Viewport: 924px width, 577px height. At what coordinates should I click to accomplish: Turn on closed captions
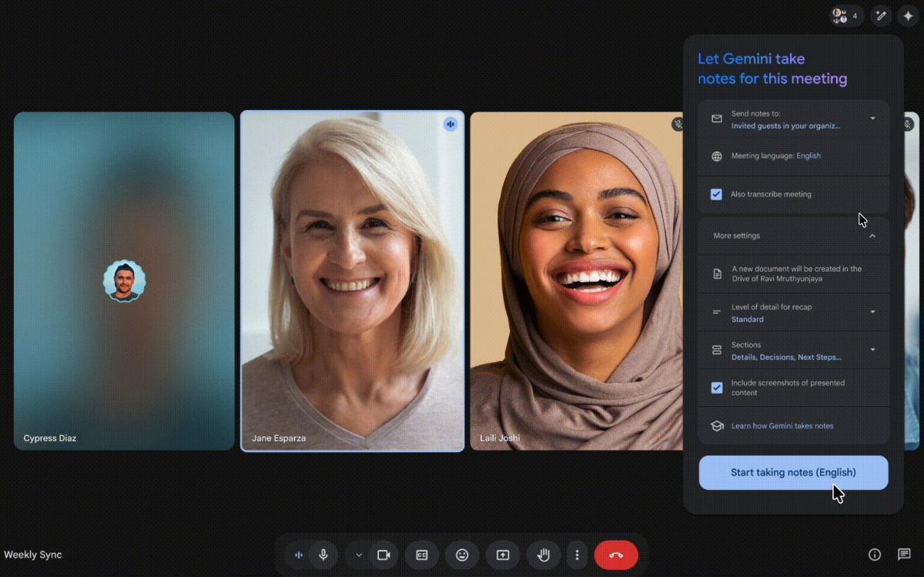tap(422, 555)
